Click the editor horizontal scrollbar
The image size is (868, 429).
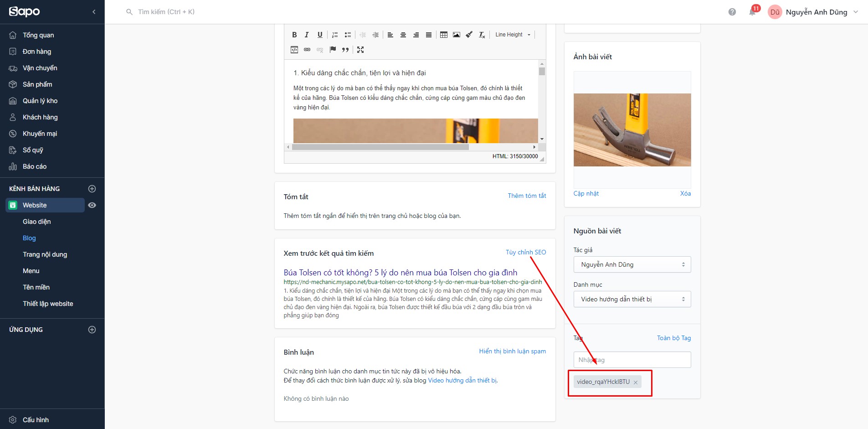pyautogui.click(x=380, y=147)
